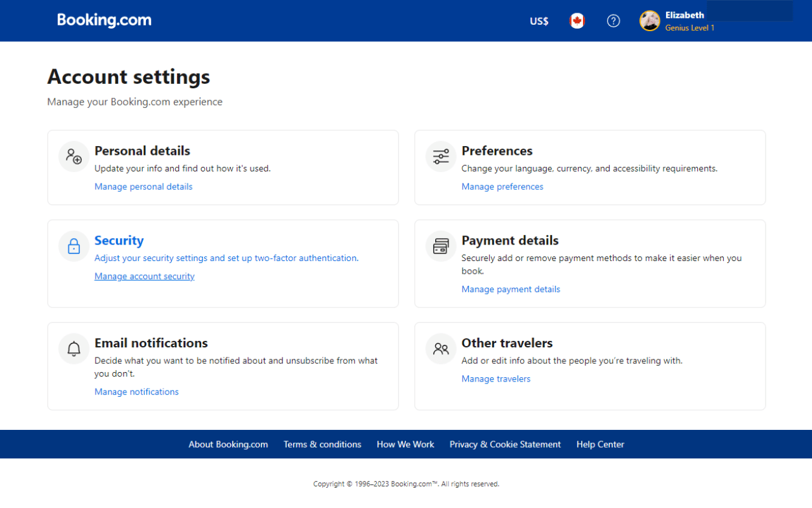Open Manage travelers

(495, 378)
